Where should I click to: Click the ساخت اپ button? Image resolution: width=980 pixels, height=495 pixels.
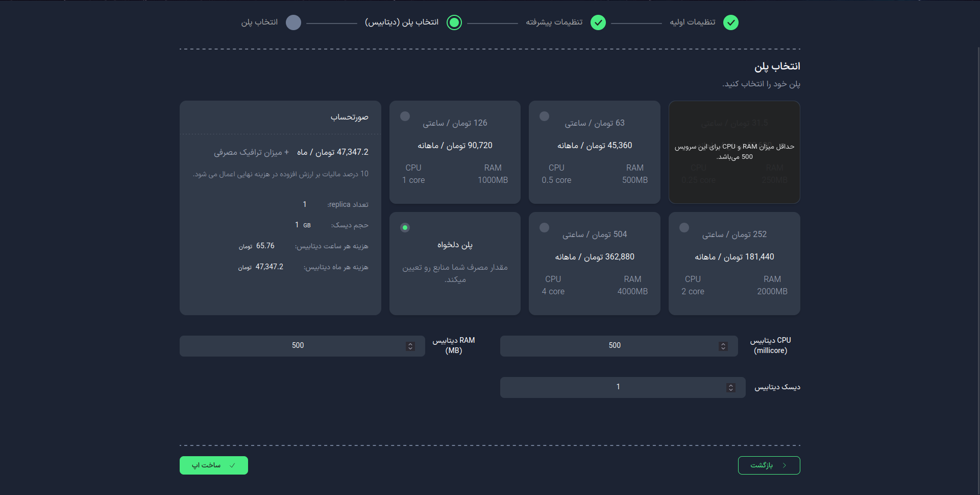pyautogui.click(x=214, y=465)
